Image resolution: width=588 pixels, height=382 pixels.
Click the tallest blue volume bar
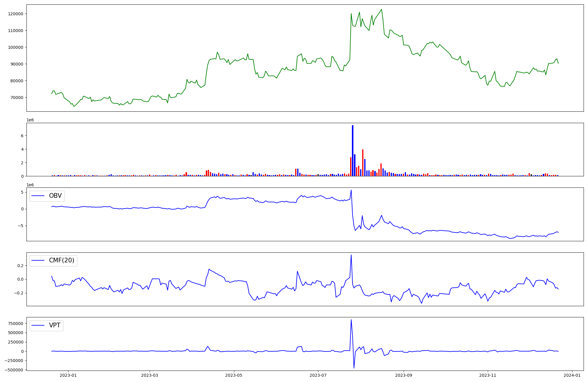(x=353, y=150)
